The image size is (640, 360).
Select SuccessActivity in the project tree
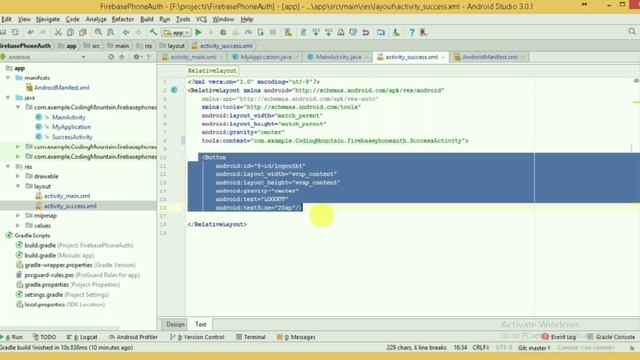(x=72, y=137)
